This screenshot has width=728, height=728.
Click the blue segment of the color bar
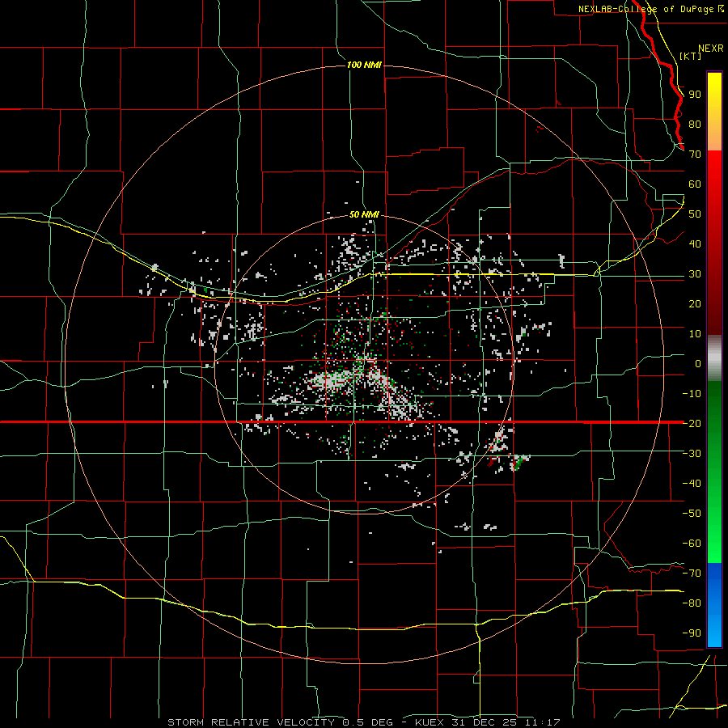(714, 604)
